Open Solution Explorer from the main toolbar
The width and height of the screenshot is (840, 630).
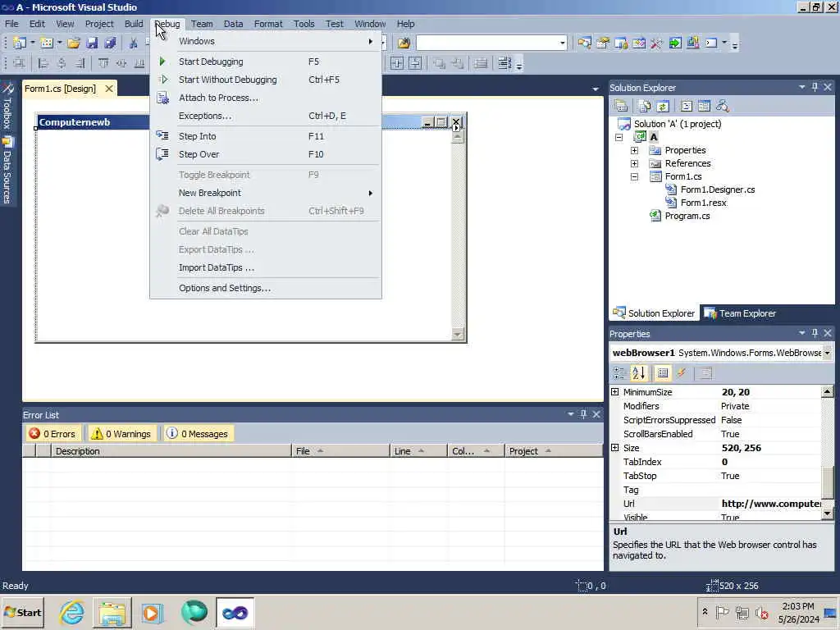click(584, 43)
